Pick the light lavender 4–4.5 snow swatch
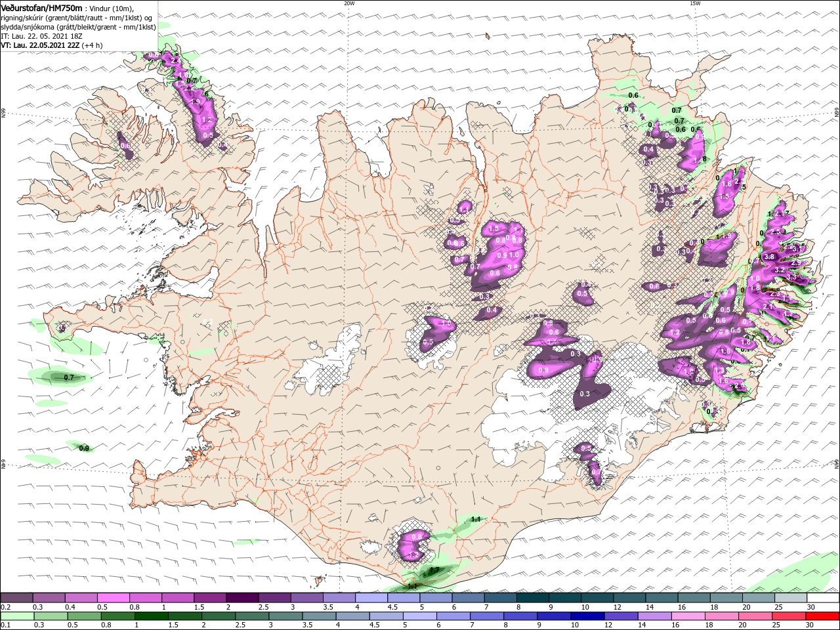840x630 pixels. pos(371,598)
